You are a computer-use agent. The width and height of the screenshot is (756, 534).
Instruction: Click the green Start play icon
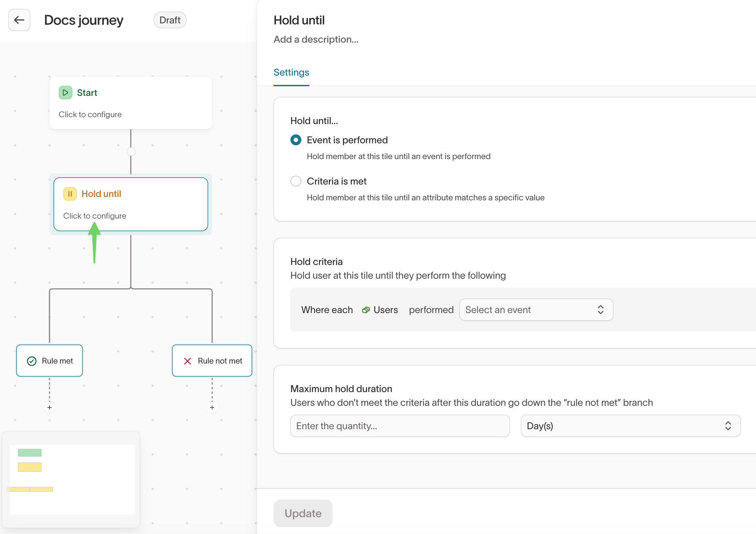[x=65, y=92]
